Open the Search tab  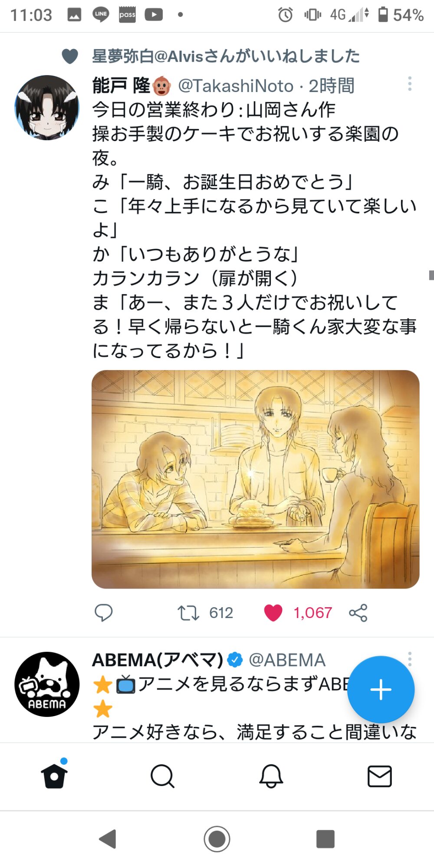click(x=163, y=776)
